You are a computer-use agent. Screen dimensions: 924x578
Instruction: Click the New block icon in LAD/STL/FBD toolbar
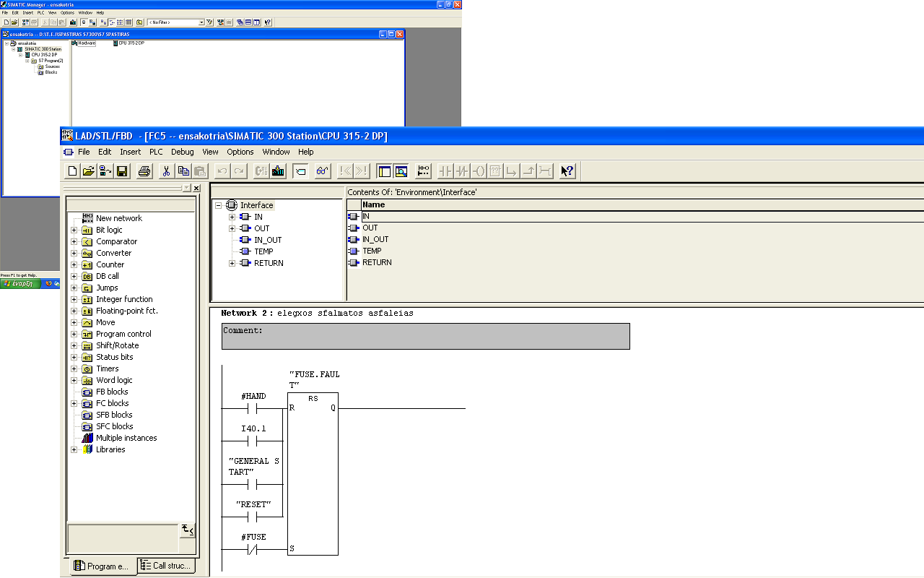72,171
